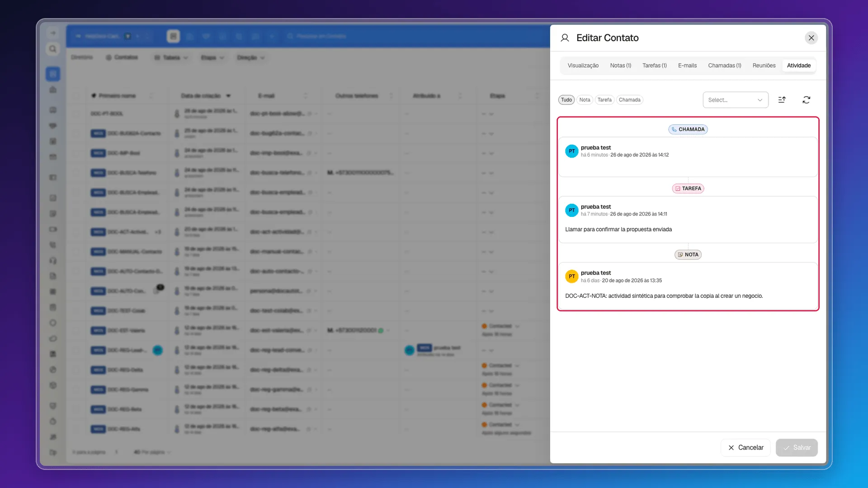
Task: Open the Tabela view dropdown in the background
Action: pyautogui.click(x=171, y=57)
